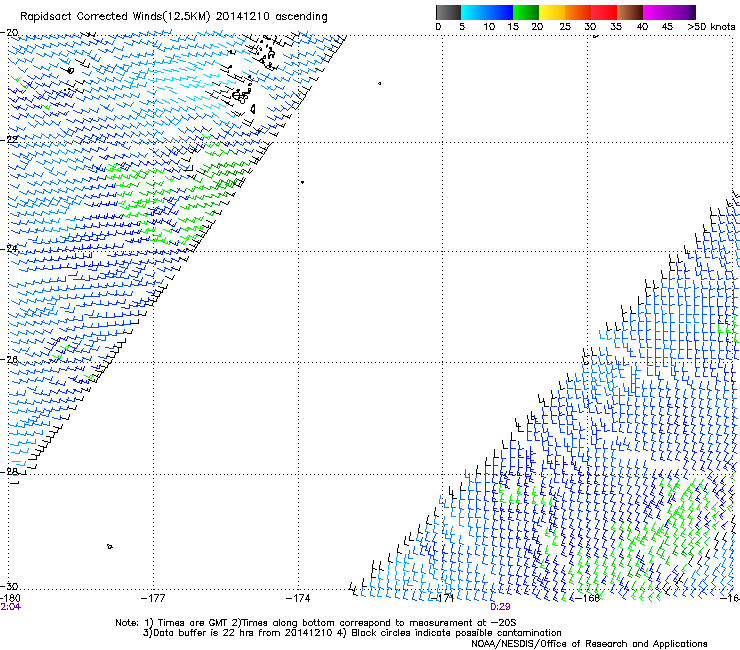Click the yellow 20-25 knots color band
The image size is (740, 650).
coord(552,12)
